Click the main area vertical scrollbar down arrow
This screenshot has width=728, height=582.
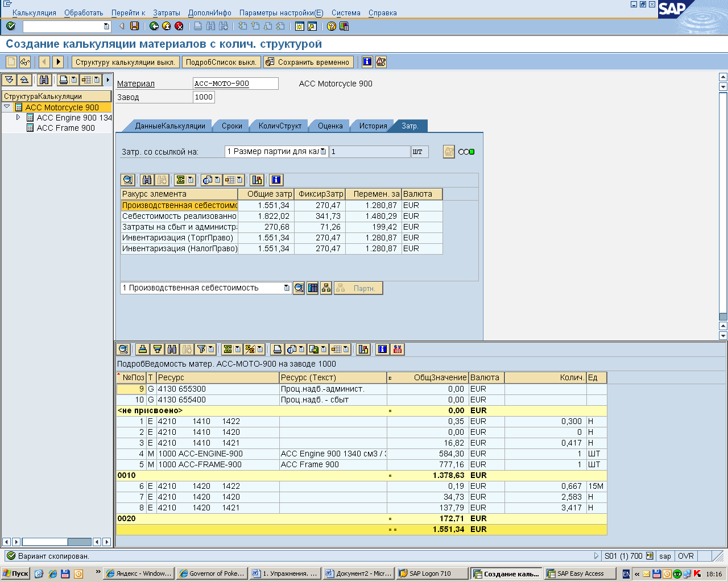click(x=723, y=335)
